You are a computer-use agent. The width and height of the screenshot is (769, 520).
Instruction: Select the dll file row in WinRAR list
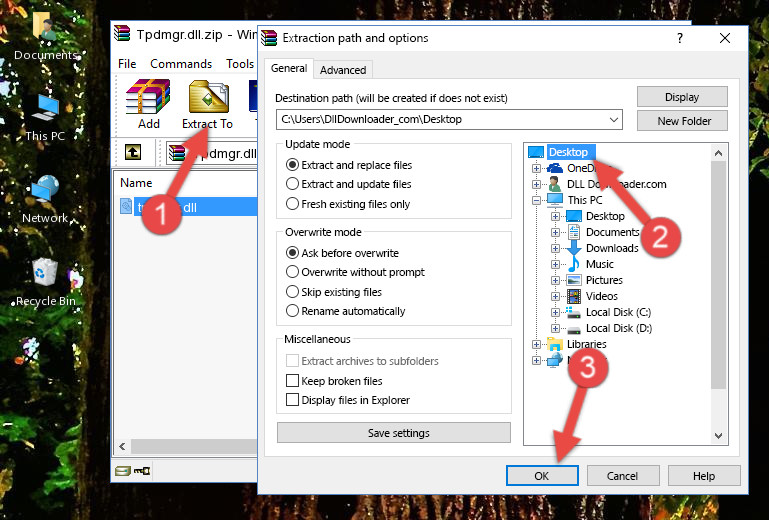click(186, 207)
